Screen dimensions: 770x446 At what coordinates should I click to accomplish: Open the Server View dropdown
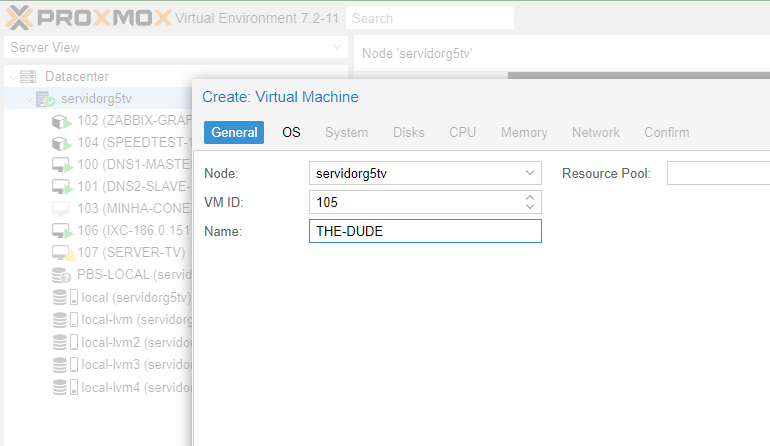point(336,47)
